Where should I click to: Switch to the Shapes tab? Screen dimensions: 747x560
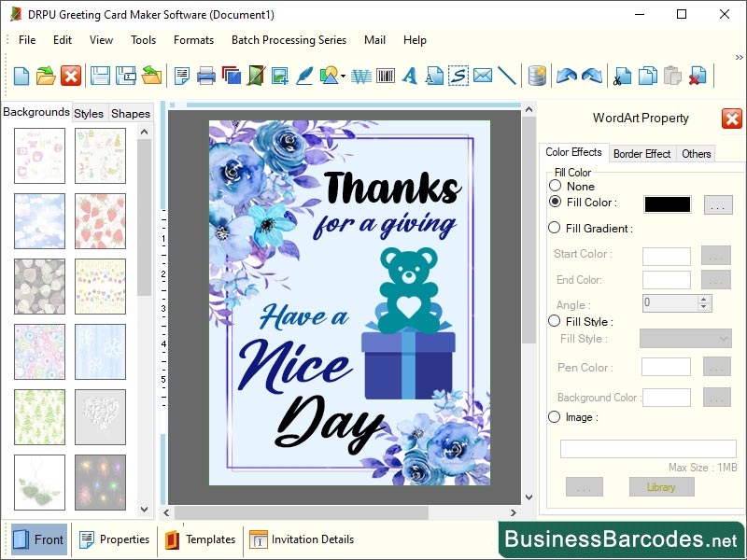[x=130, y=113]
